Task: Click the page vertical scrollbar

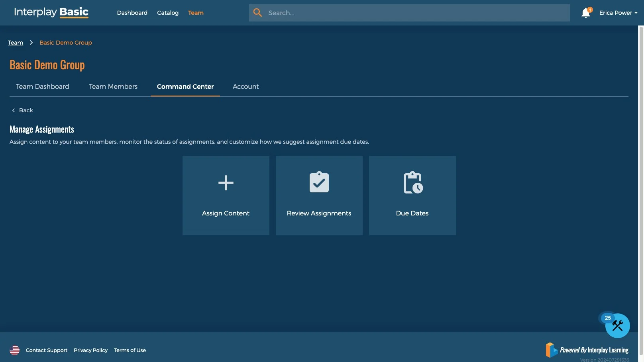Action: point(641,190)
